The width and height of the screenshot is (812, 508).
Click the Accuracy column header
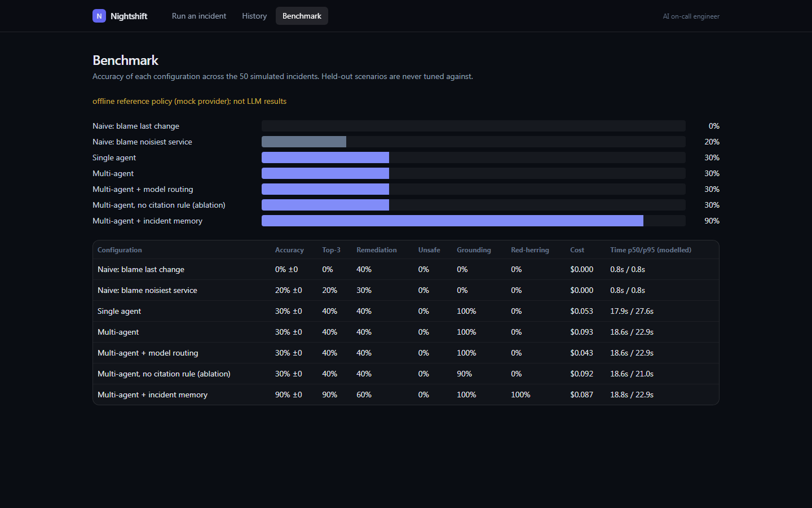point(289,250)
